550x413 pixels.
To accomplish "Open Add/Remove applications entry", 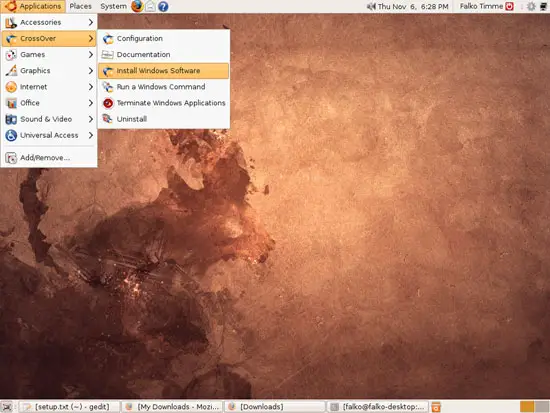I will (x=49, y=158).
